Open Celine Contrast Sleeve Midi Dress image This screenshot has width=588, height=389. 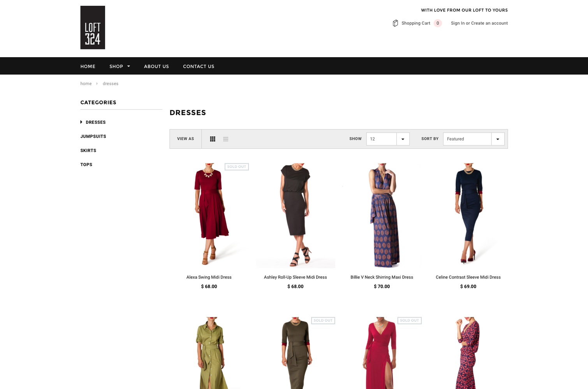468,215
